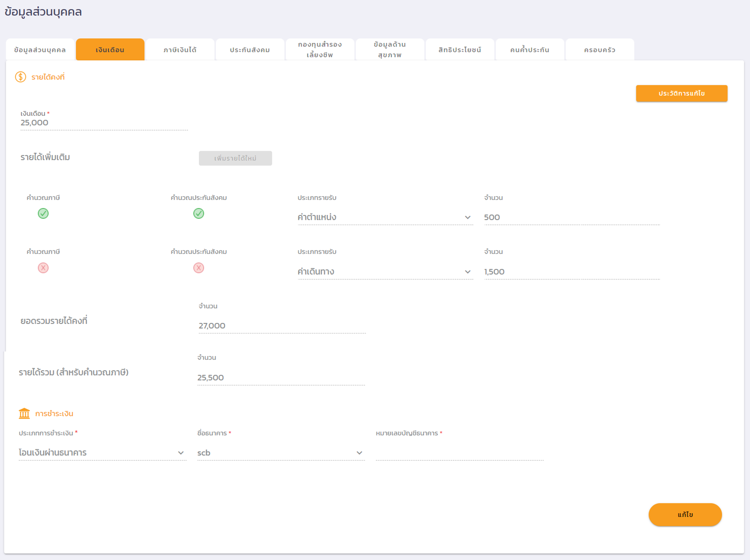Toggle red tax X for ค่าเดินทาง row

[x=43, y=268]
